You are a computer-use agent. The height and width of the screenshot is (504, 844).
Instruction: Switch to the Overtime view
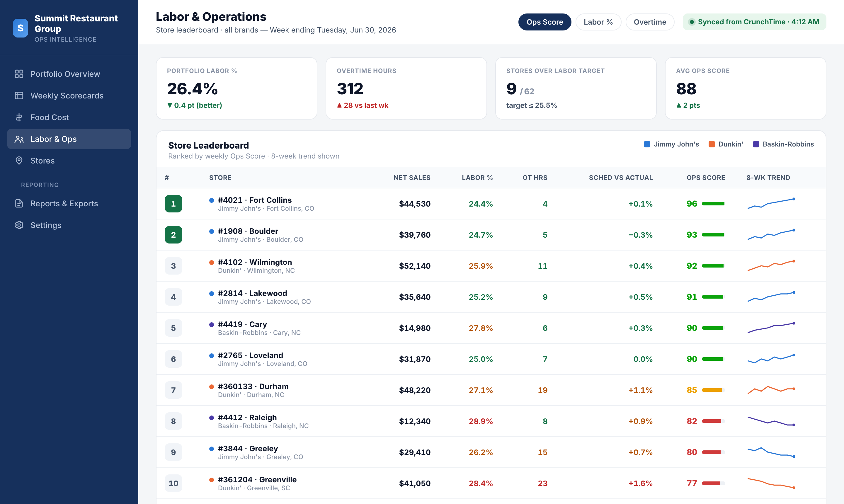tap(650, 22)
